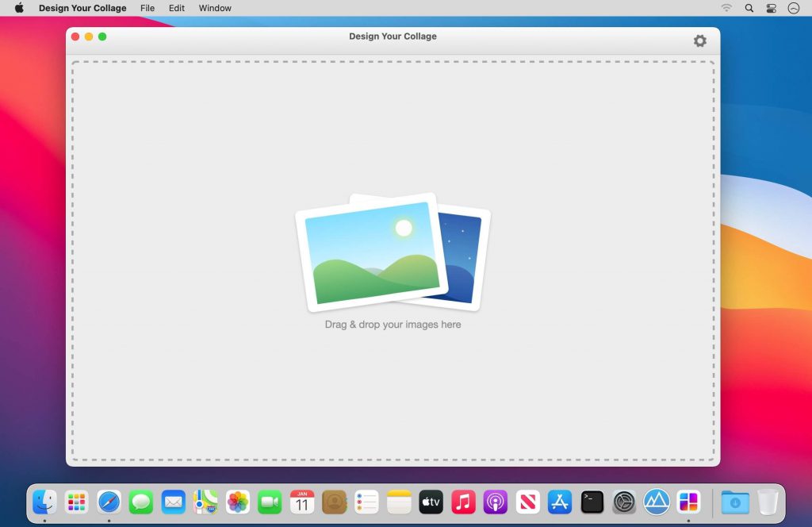Launch Safari from the Dock

[109, 502]
